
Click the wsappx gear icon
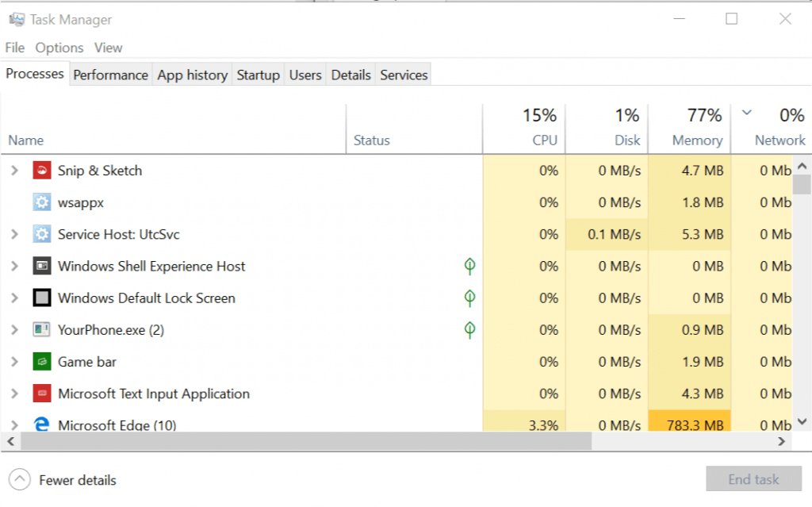pyautogui.click(x=42, y=202)
